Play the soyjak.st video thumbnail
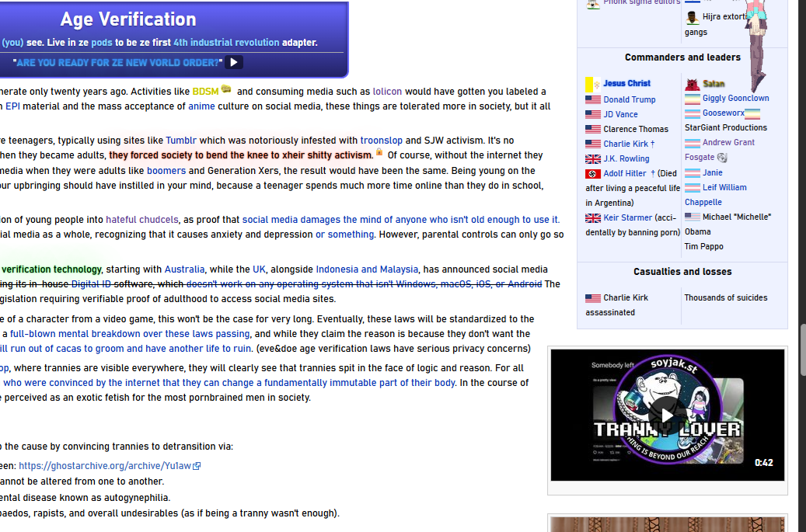The height and width of the screenshot is (532, 806). 667,416
